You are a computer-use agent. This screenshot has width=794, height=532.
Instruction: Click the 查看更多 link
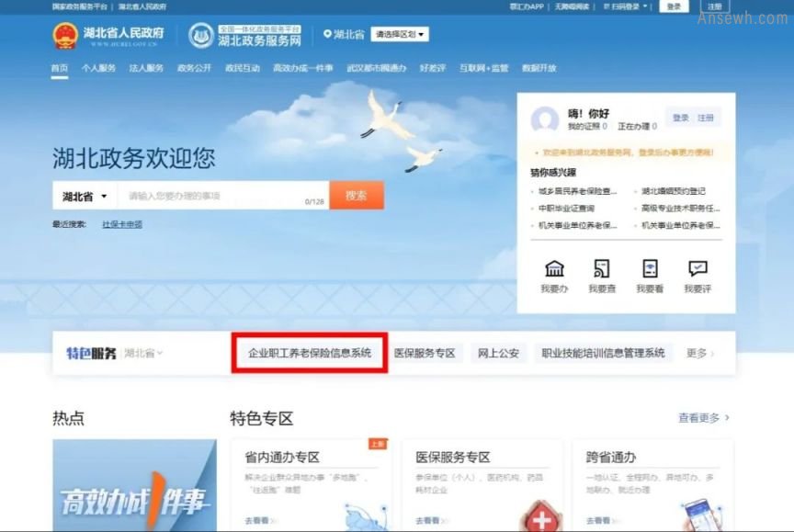point(703,418)
